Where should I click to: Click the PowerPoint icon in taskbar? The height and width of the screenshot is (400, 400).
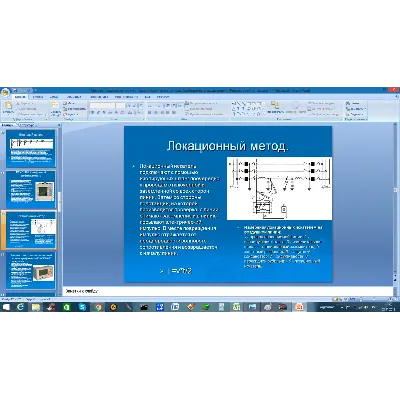(x=299, y=307)
